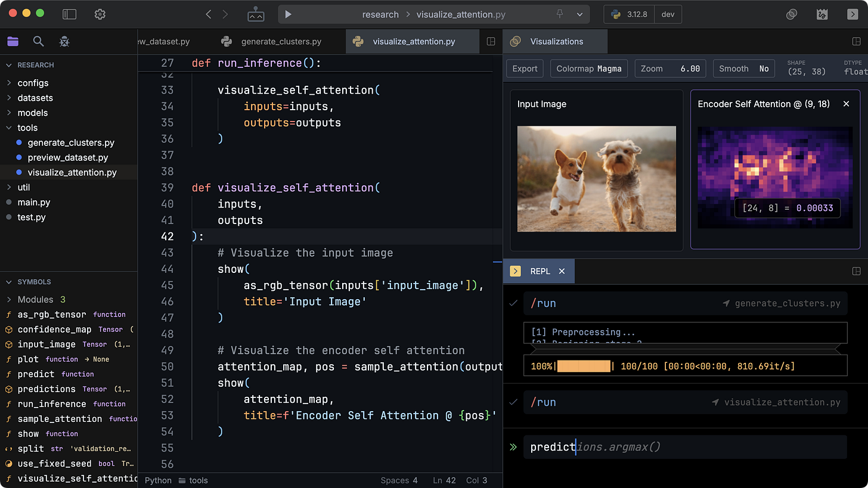Click the Export button
Screen dimensions: 868x488
(525, 69)
